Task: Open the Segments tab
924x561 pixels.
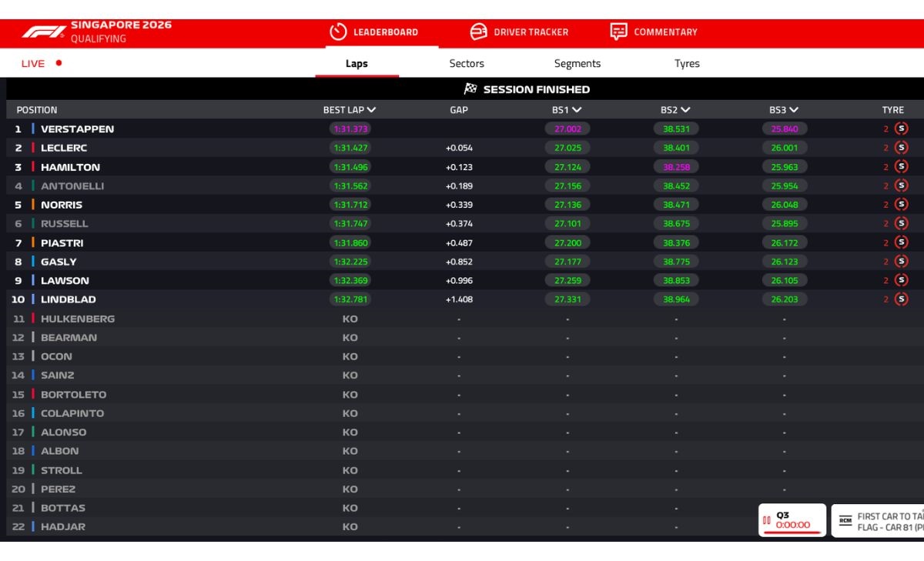Action: (577, 64)
